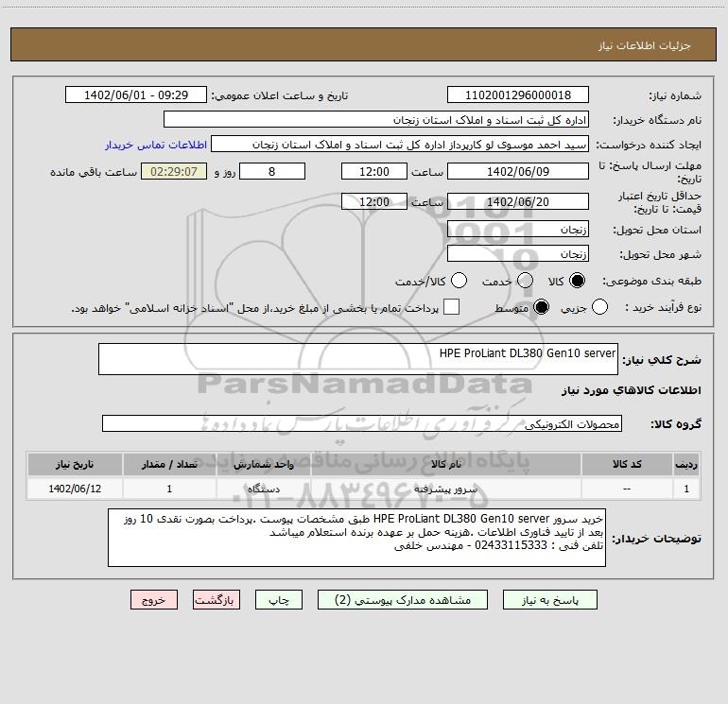Open the اطلاعات تماس خریدار link
The image size is (728, 704).
point(156,145)
